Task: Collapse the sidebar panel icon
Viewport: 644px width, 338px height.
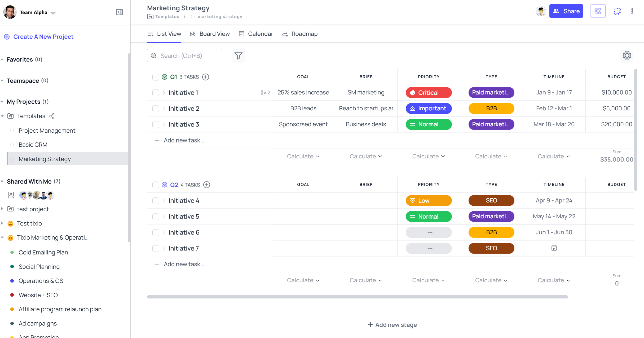Action: click(119, 12)
